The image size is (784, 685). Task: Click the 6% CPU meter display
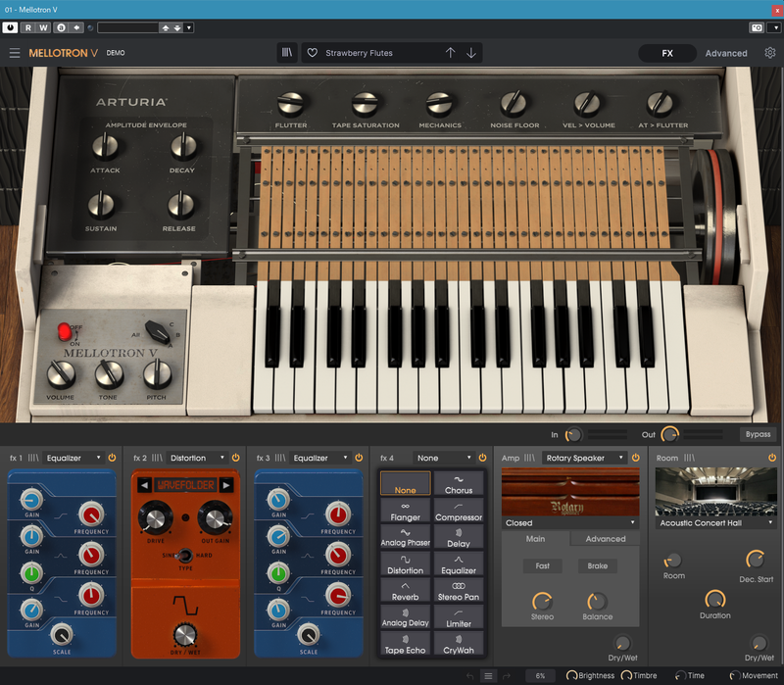540,675
